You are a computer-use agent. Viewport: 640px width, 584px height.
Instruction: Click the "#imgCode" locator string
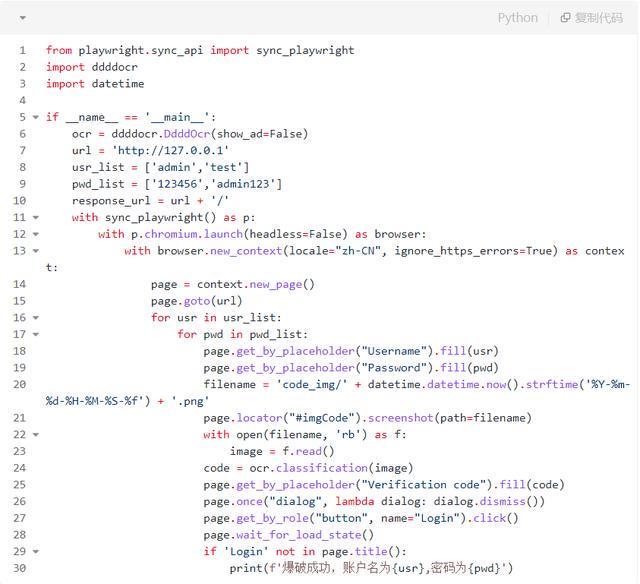coord(321,418)
